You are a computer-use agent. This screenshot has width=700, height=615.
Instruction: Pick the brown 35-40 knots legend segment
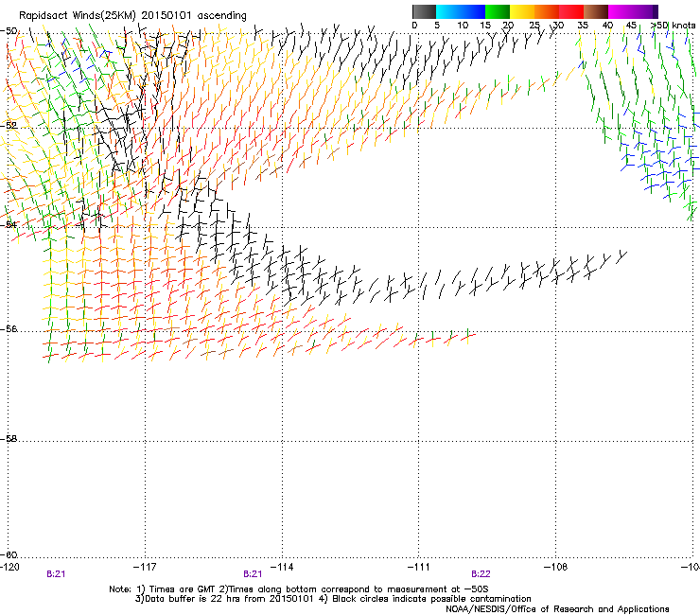pos(596,11)
